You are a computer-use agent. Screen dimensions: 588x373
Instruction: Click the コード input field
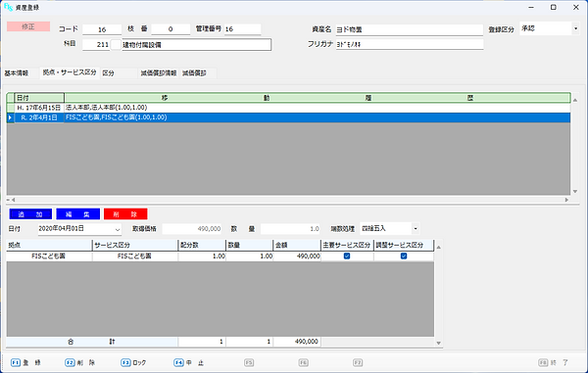(x=102, y=29)
